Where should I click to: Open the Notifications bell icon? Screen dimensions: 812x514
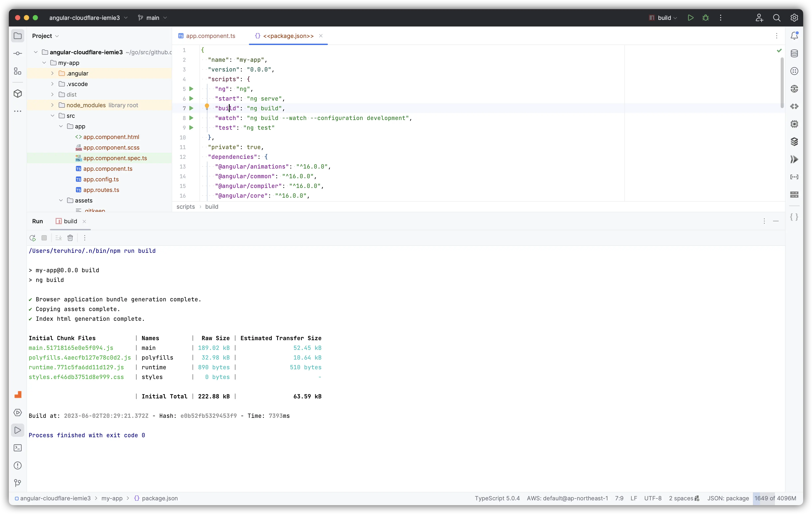pos(794,36)
